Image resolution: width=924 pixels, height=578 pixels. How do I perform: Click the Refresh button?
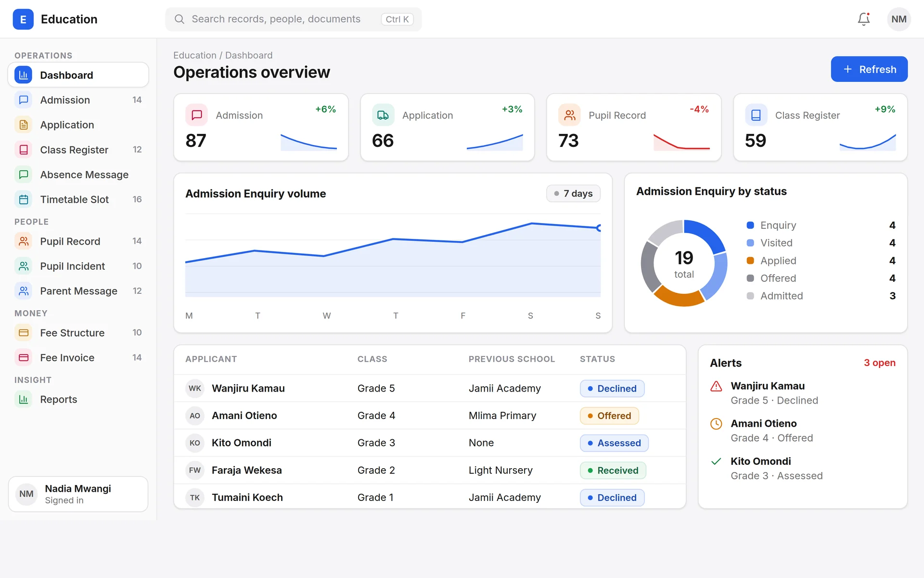coord(869,69)
